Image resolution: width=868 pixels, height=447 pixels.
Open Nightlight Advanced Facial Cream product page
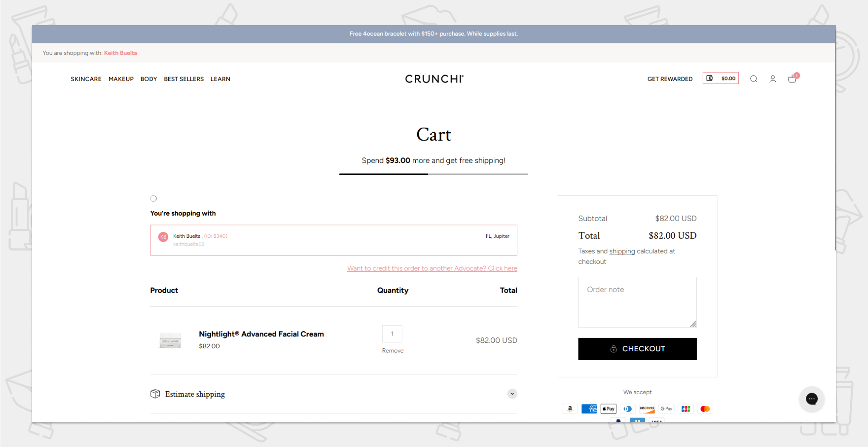click(x=261, y=334)
